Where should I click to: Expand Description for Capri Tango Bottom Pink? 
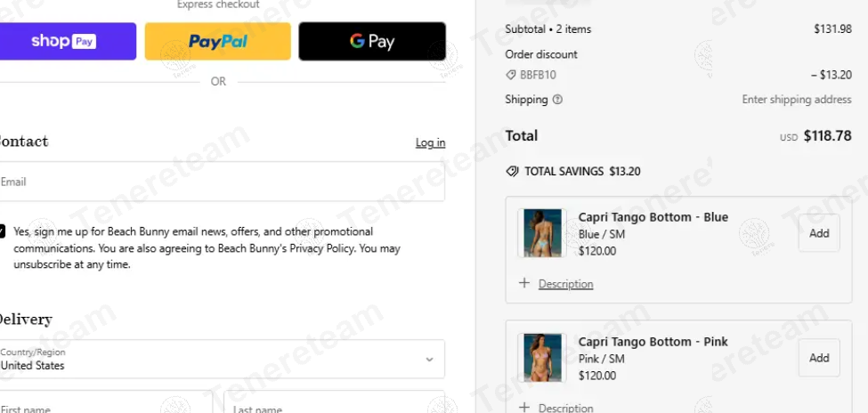coord(565,408)
